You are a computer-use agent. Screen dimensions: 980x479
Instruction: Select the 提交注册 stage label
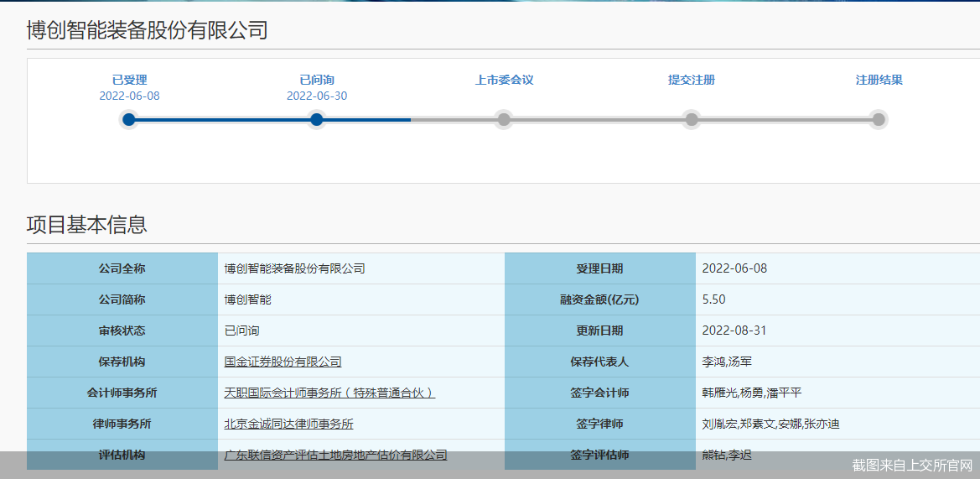click(x=692, y=80)
